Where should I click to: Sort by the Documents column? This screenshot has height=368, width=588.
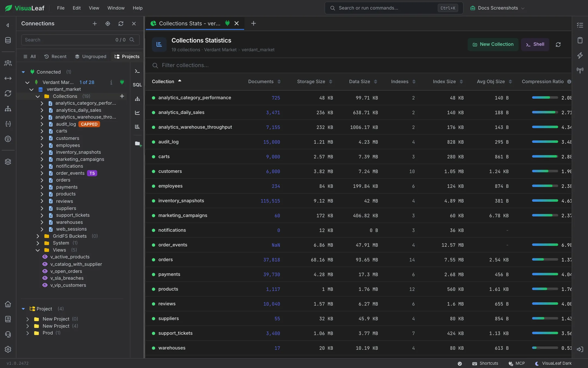tap(264, 82)
